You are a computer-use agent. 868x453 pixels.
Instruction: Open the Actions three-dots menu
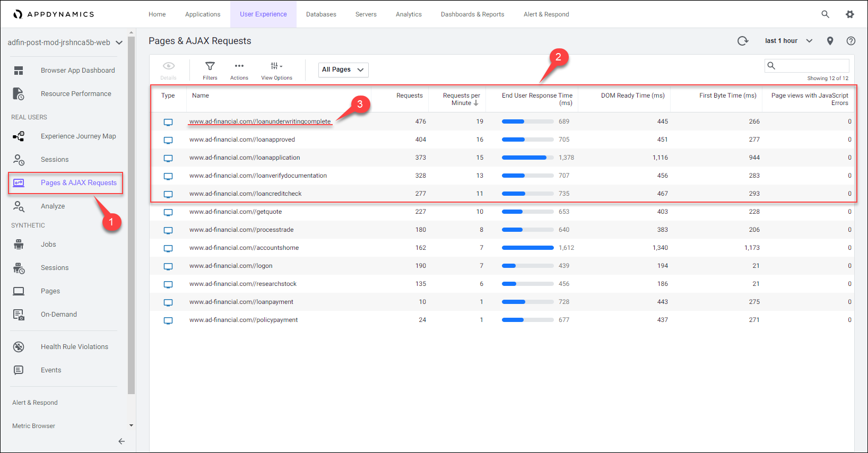(239, 66)
